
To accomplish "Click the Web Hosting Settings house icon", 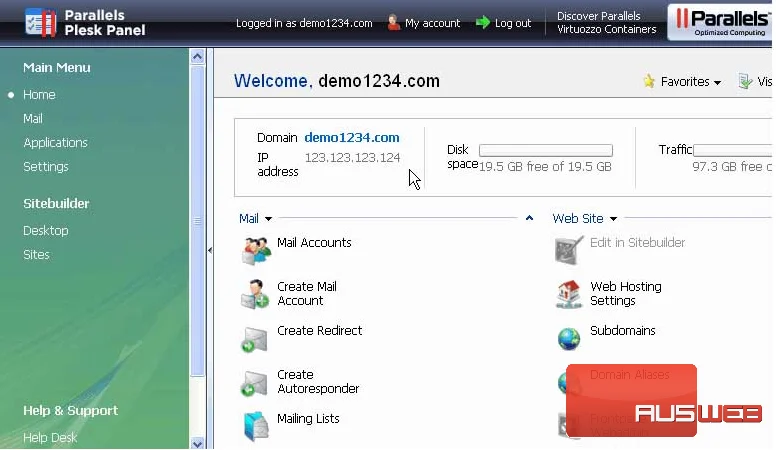I will [569, 294].
